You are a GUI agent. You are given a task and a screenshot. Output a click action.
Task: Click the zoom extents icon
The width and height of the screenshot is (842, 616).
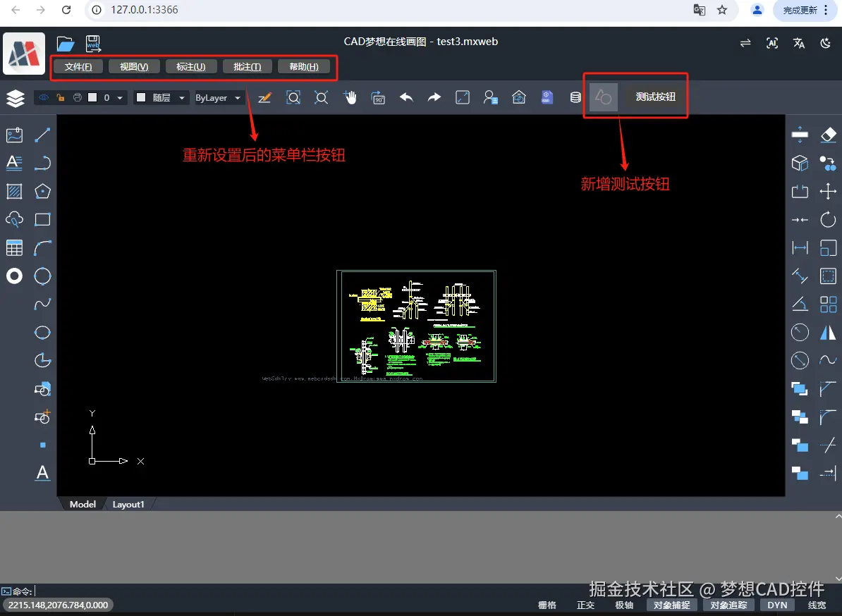tap(321, 97)
